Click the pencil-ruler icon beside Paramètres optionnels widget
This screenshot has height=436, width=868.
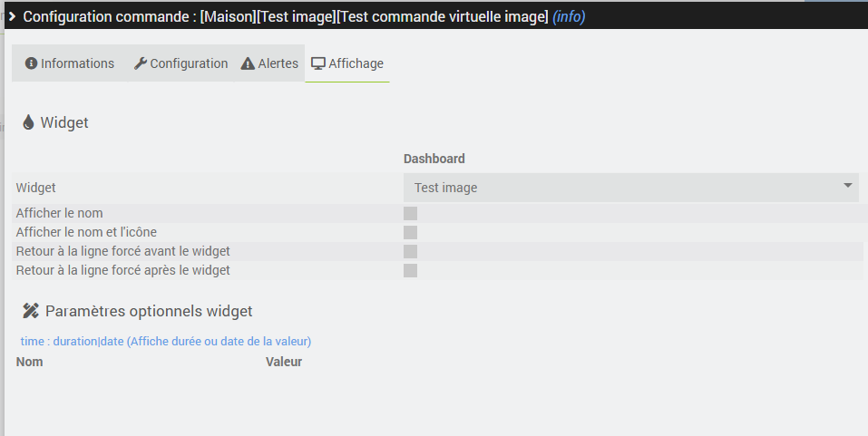[x=31, y=311]
